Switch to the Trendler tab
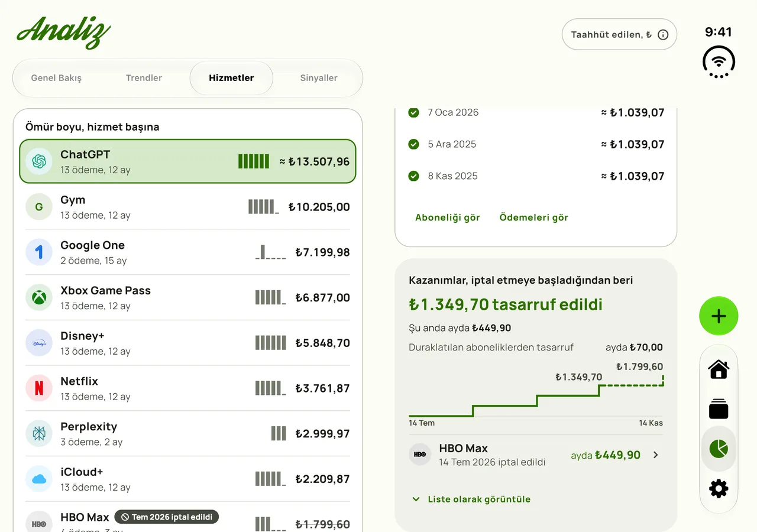Image resolution: width=757 pixels, height=532 pixels. [144, 78]
